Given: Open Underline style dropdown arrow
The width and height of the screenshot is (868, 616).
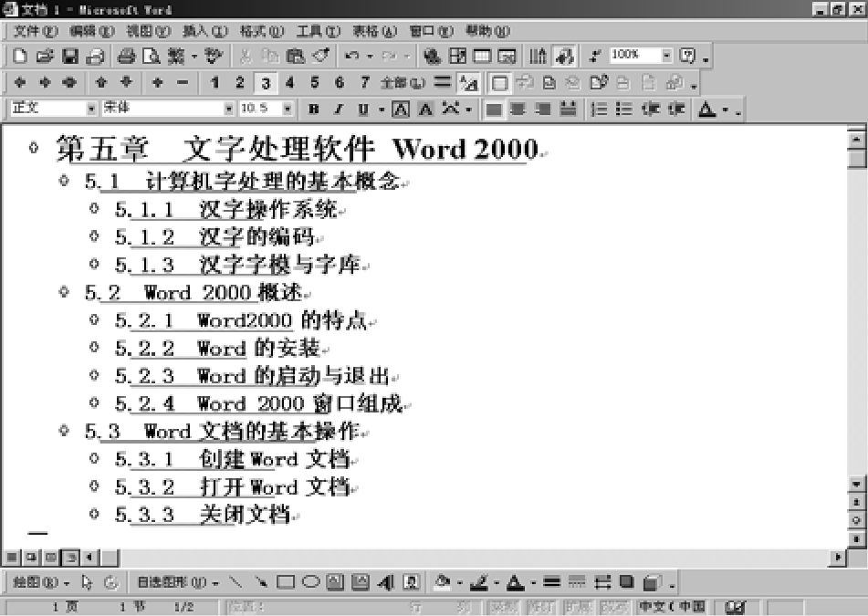Looking at the screenshot, I should (381, 109).
